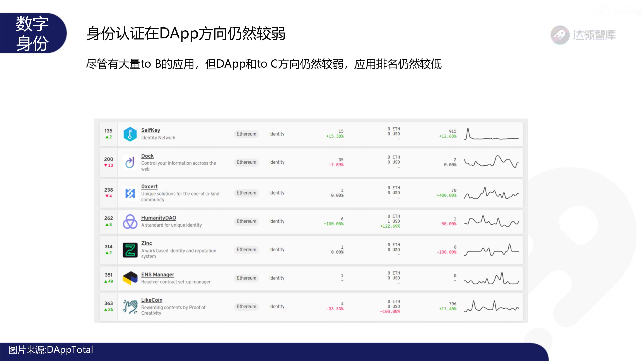Open the HumanityDAO app link
644x361 pixels.
pos(159,218)
